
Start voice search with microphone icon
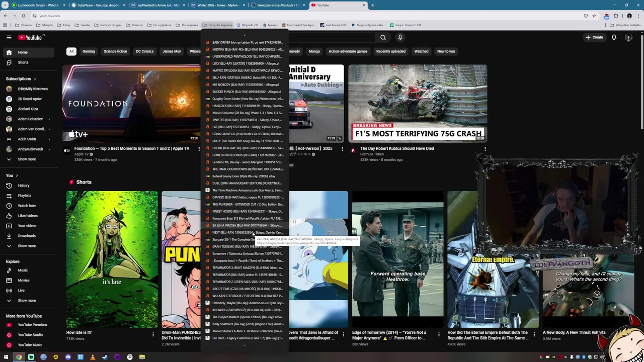click(x=400, y=37)
